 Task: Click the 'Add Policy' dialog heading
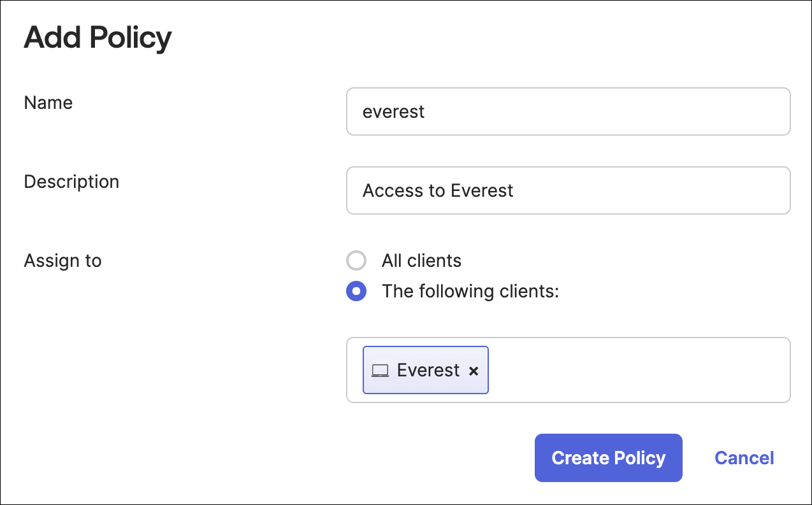pos(98,38)
